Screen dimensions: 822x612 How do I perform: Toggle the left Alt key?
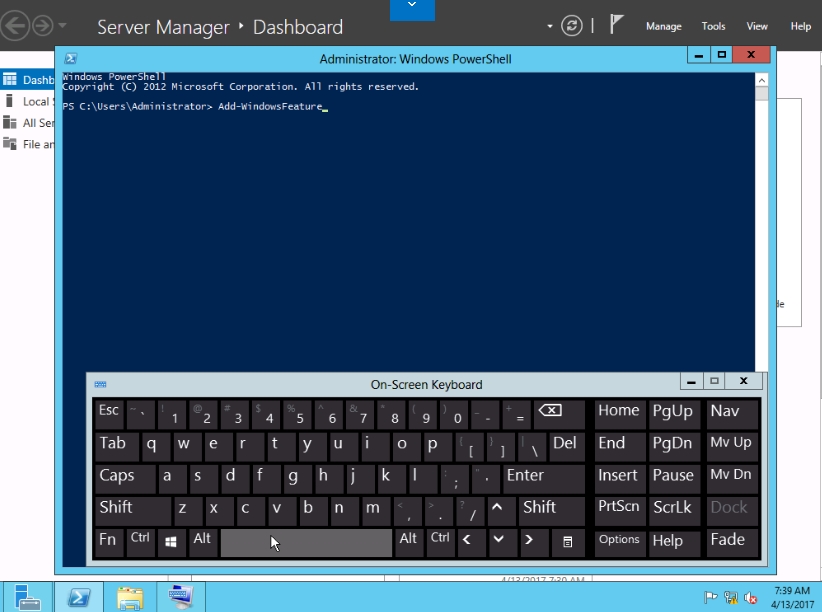(202, 542)
